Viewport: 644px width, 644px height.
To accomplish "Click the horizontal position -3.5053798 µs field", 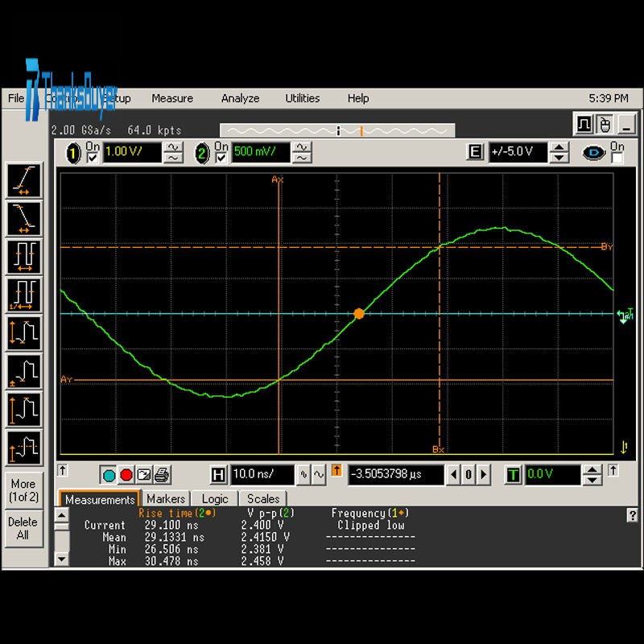I will 394,475.
